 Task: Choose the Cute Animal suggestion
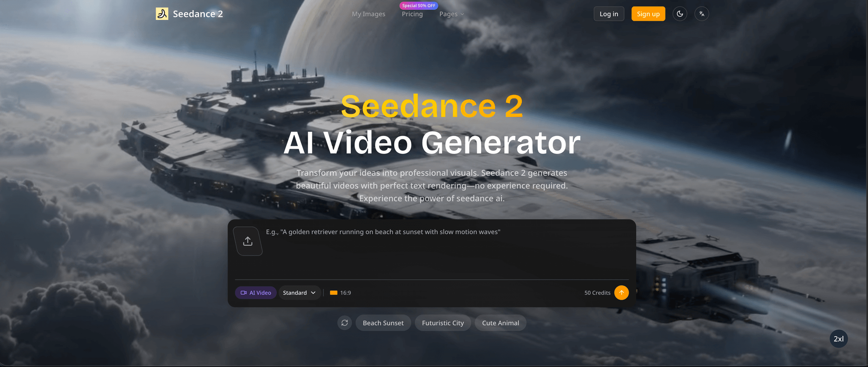pyautogui.click(x=501, y=323)
